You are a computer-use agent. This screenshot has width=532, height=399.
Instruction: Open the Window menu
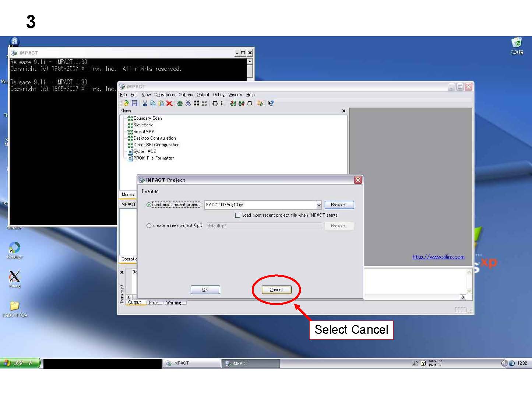coord(235,95)
